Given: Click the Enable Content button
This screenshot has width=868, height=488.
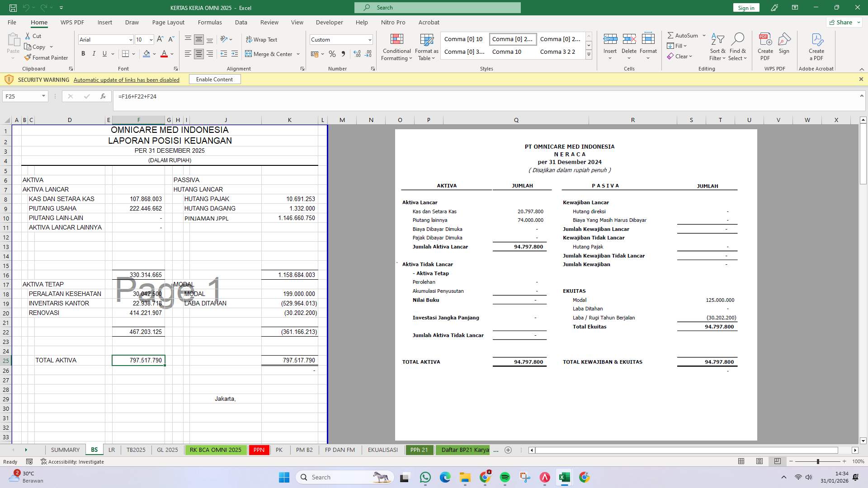Looking at the screenshot, I should [x=214, y=79].
